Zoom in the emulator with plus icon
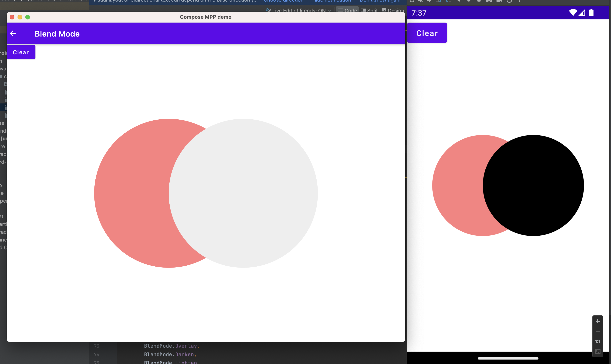Image resolution: width=611 pixels, height=364 pixels. (598, 321)
